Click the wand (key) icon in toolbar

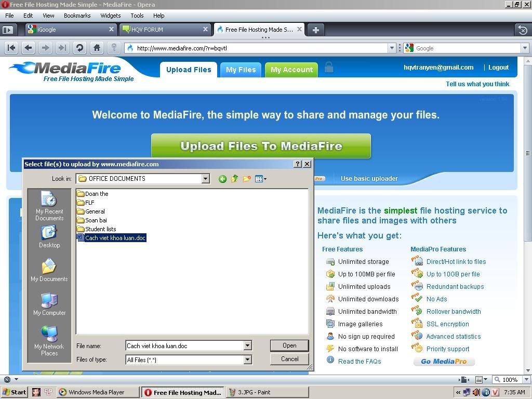click(114, 48)
